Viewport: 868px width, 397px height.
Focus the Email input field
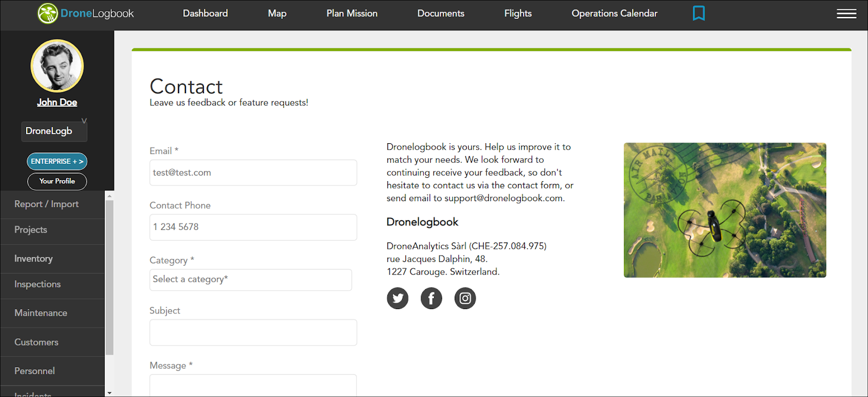point(253,172)
